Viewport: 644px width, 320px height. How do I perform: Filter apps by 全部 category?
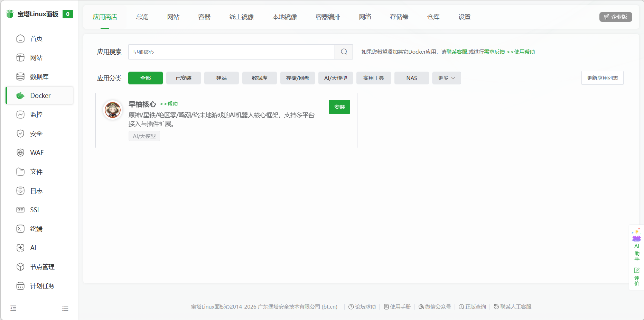(146, 78)
